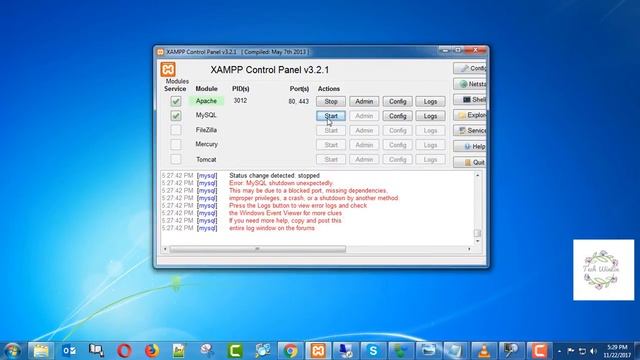Open Tomcat Config options
Image resolution: width=640 pixels, height=360 pixels.
pos(398,160)
